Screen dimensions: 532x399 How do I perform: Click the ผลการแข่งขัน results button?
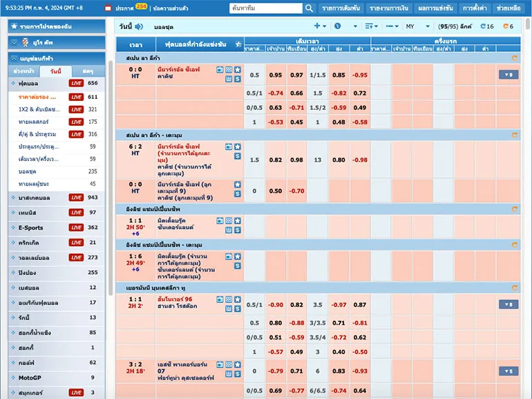point(436,8)
